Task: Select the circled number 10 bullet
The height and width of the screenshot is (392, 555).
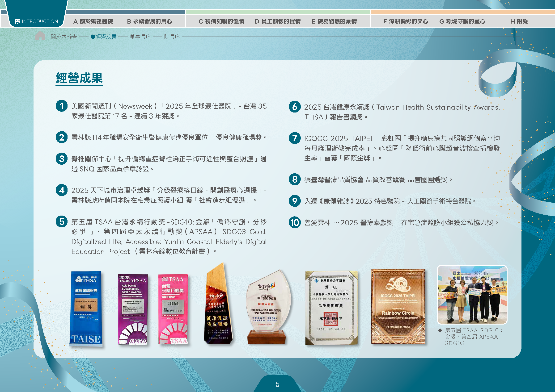Action: tap(295, 222)
